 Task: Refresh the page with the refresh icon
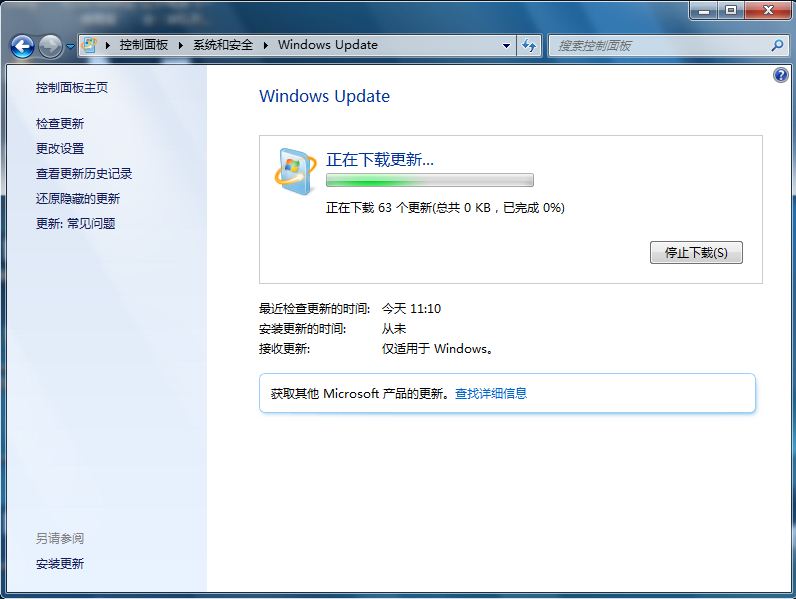pyautogui.click(x=529, y=45)
